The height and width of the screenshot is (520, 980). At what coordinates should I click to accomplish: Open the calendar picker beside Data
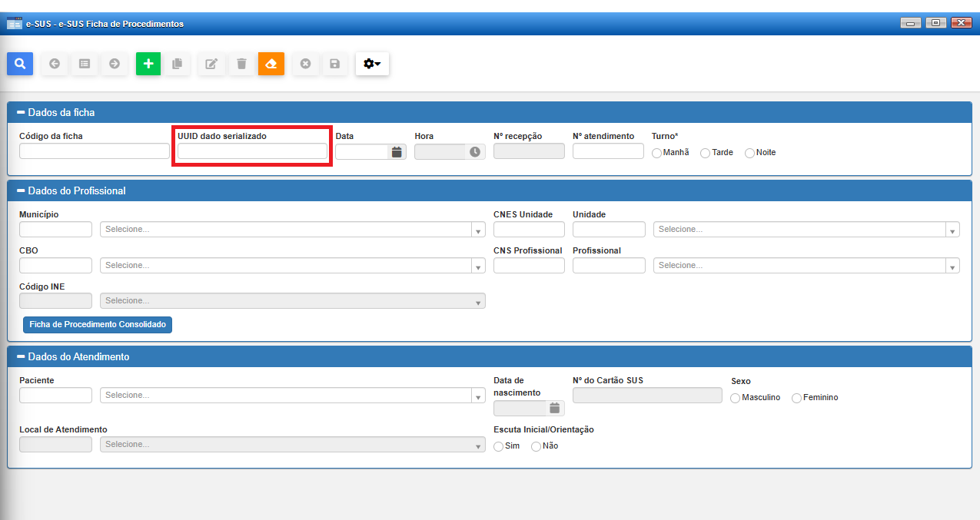click(397, 152)
